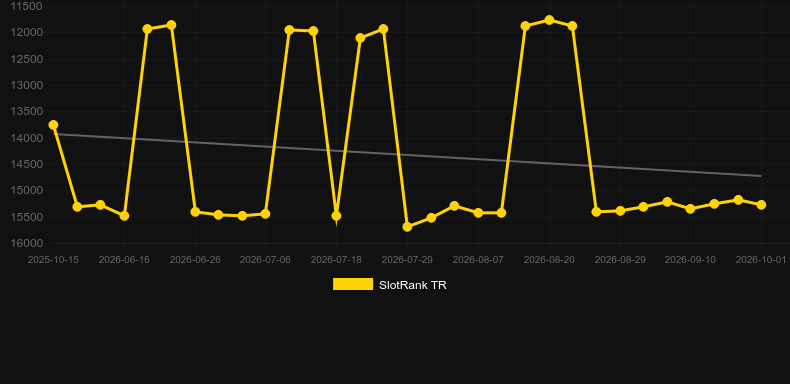
Task: Click the 12000 y-axis label
Action: click(26, 32)
